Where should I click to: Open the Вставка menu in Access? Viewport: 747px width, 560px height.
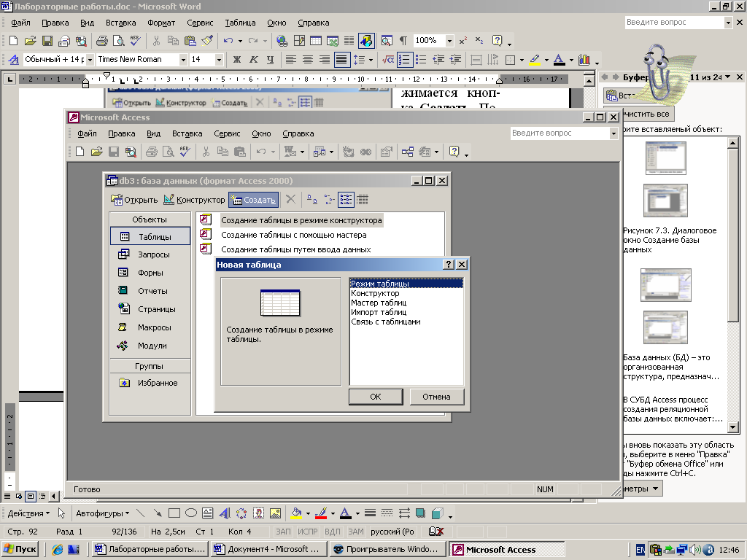point(187,134)
